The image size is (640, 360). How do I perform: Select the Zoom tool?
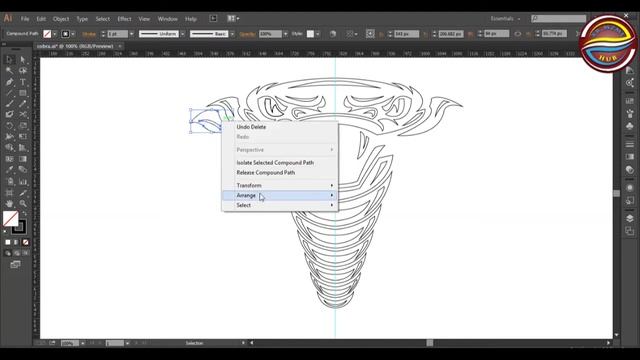[23, 203]
